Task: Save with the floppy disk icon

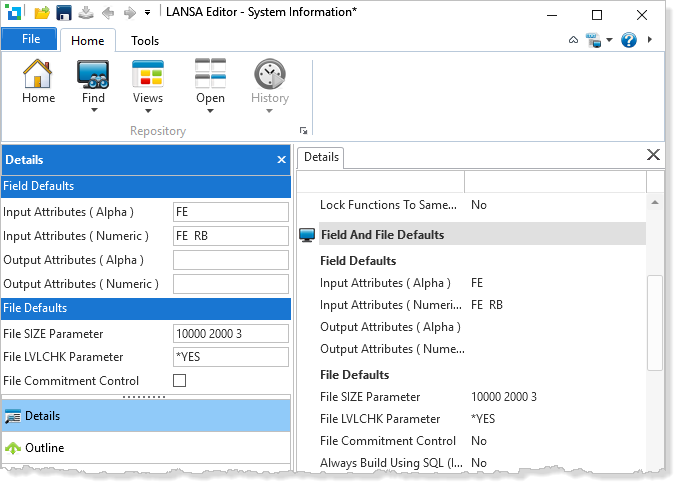Action: pyautogui.click(x=64, y=13)
